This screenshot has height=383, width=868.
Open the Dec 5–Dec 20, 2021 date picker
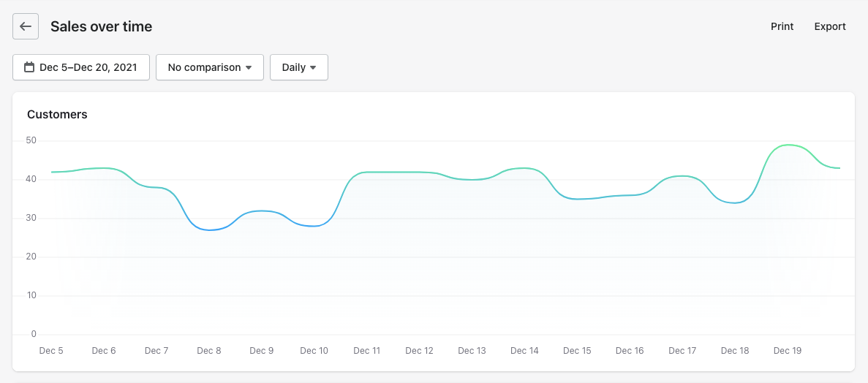click(81, 67)
